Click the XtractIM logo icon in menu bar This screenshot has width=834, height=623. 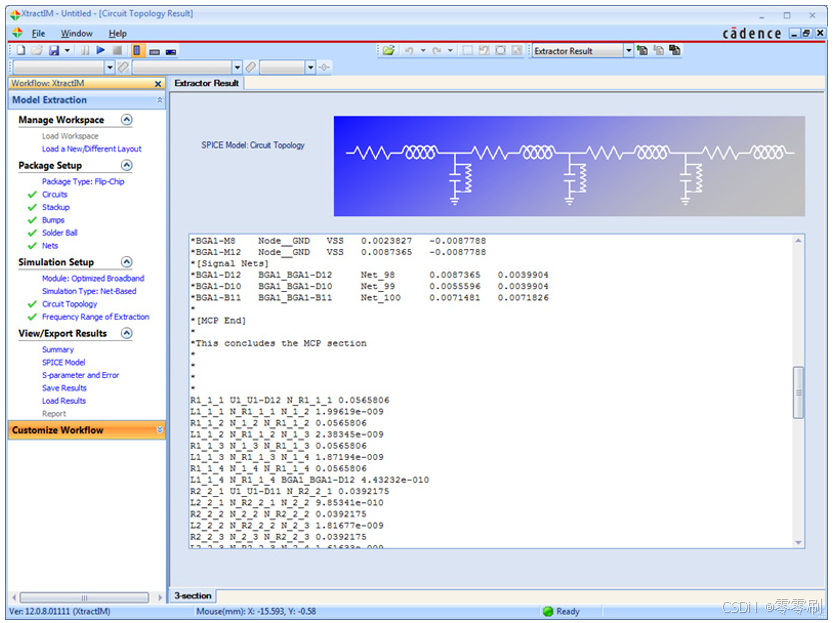coord(17,33)
